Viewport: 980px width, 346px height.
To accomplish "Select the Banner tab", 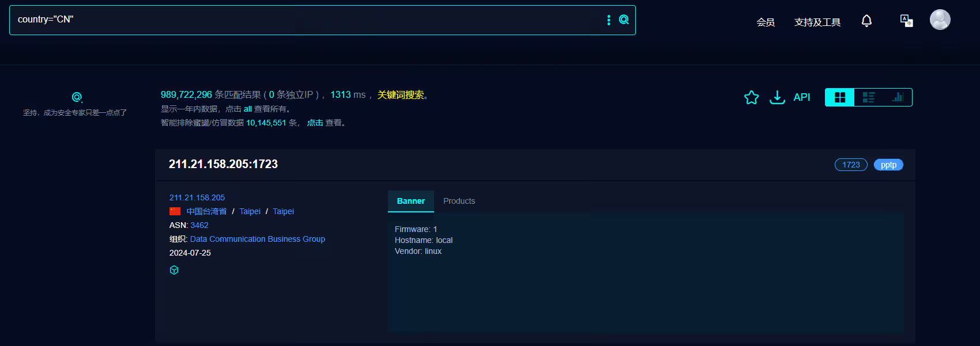I will [x=410, y=201].
